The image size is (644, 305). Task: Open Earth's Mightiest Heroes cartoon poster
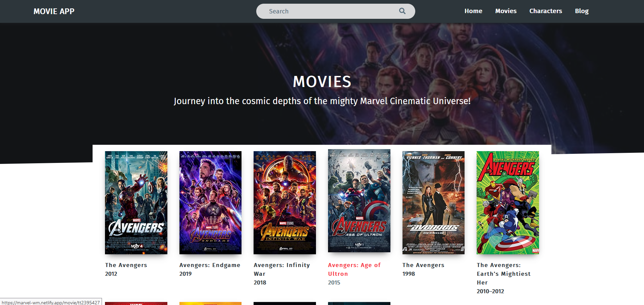pos(508,203)
